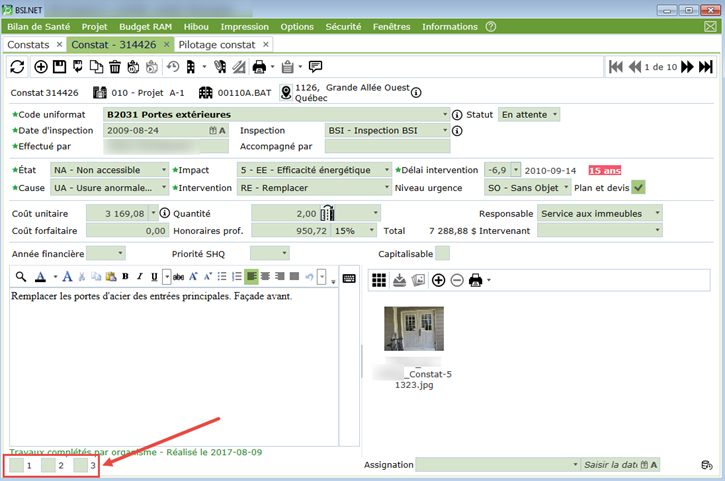The width and height of the screenshot is (725, 481).
Task: Add a new constat with the plus icon
Action: pos(41,67)
